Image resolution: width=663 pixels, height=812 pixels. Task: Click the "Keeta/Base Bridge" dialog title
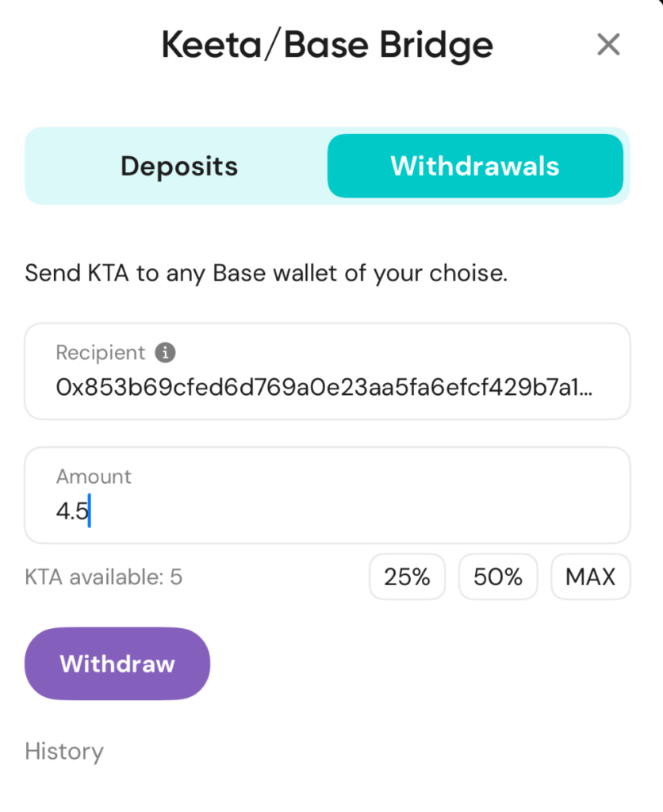tap(327, 45)
